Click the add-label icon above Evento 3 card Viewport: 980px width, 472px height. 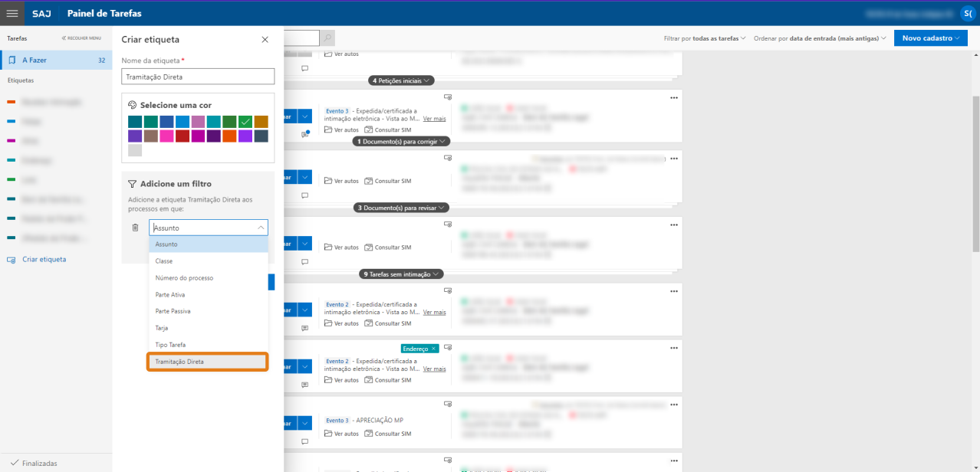pos(448,97)
